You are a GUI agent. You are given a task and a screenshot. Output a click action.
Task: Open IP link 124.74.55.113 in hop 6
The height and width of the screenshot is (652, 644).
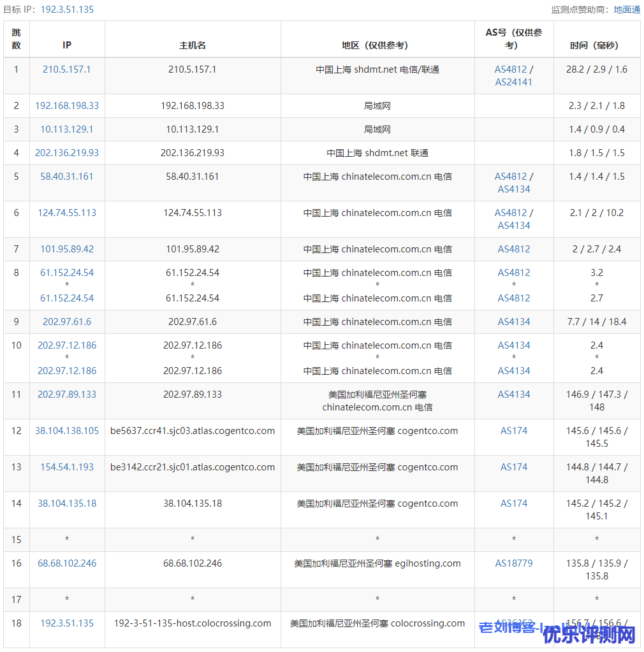pyautogui.click(x=67, y=213)
